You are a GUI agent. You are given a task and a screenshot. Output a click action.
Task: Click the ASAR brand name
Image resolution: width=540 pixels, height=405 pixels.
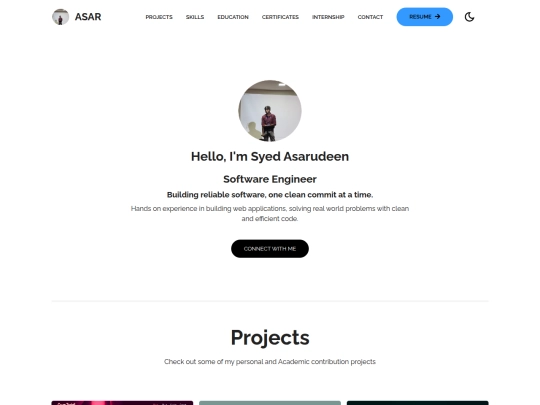tap(88, 17)
